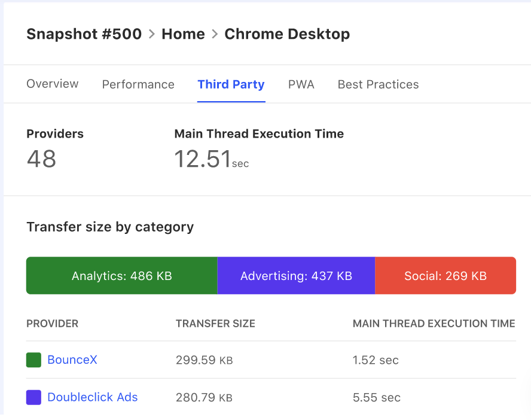
Task: Open the Doubleclick Ads provider link
Action: click(x=93, y=397)
